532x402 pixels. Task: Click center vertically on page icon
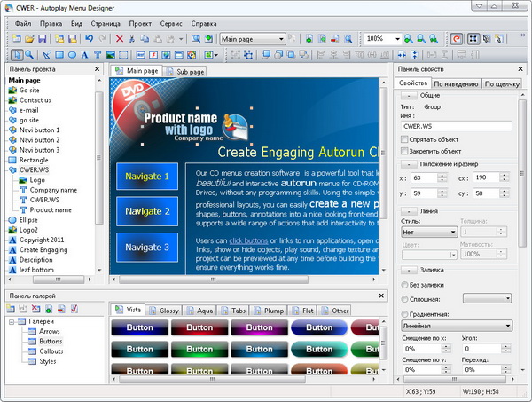415,55
